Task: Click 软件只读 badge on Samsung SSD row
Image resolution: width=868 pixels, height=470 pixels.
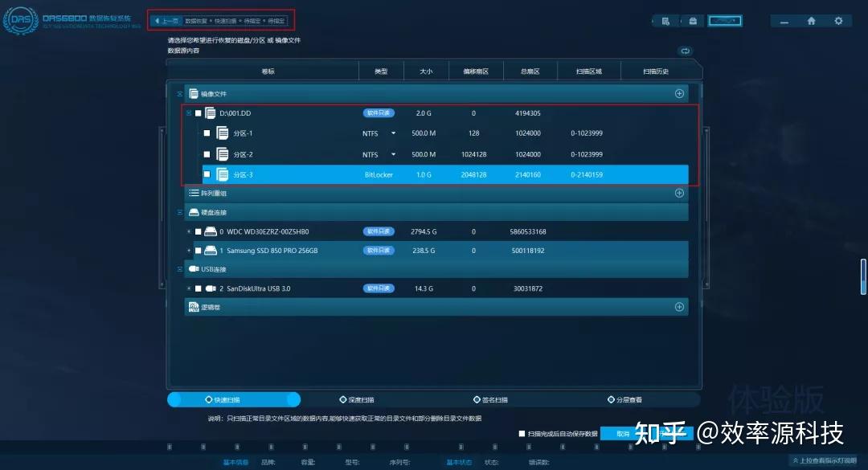Action: [x=379, y=250]
